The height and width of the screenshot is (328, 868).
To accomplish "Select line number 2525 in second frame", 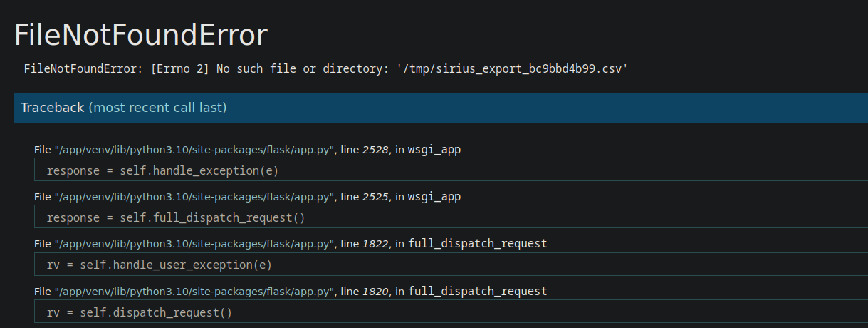I will tap(375, 197).
